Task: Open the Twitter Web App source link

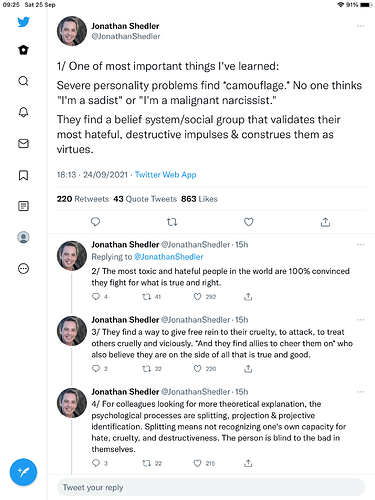Action: pyautogui.click(x=165, y=174)
